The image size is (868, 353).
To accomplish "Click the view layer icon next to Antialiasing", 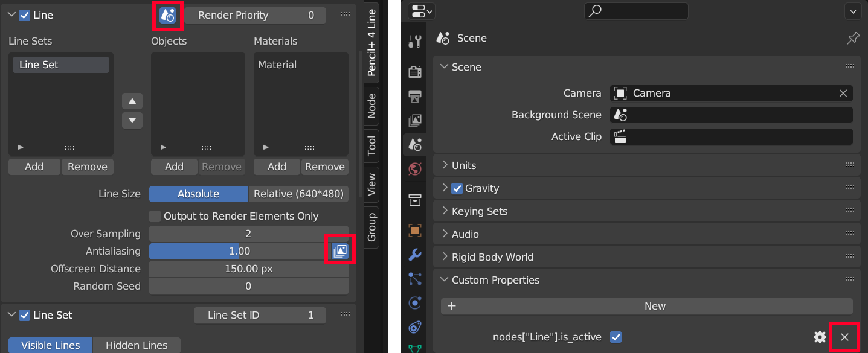I will pos(340,251).
